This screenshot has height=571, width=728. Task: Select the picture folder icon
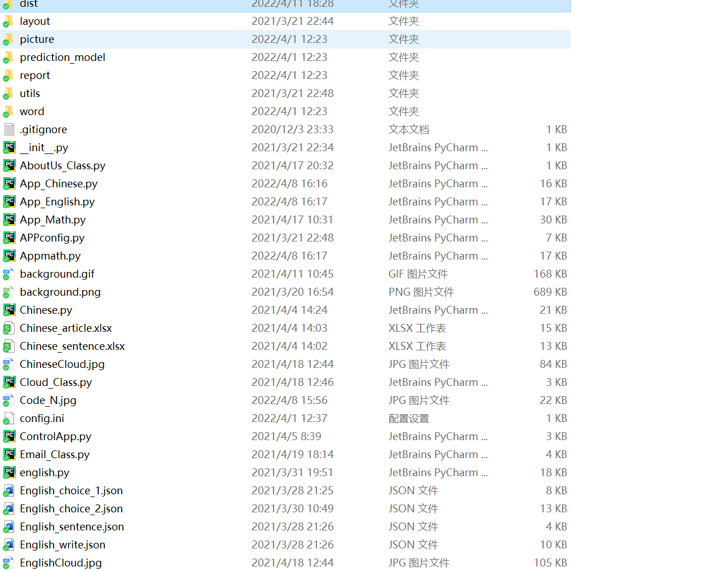pyautogui.click(x=8, y=39)
